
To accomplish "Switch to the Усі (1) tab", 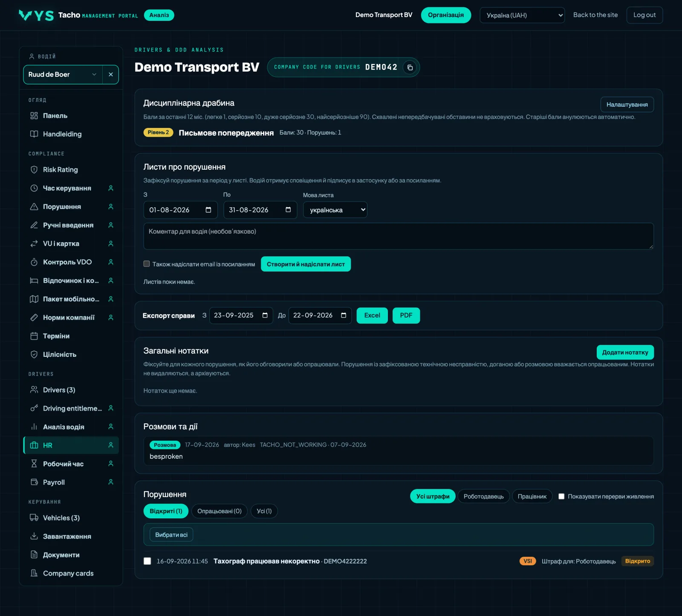I will [x=264, y=511].
